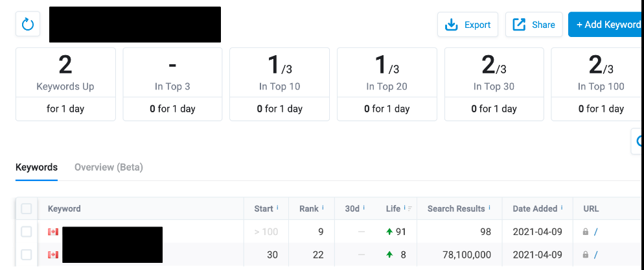The width and height of the screenshot is (644, 270).
Task: Switch to the Keywords tab
Action: pyautogui.click(x=36, y=167)
